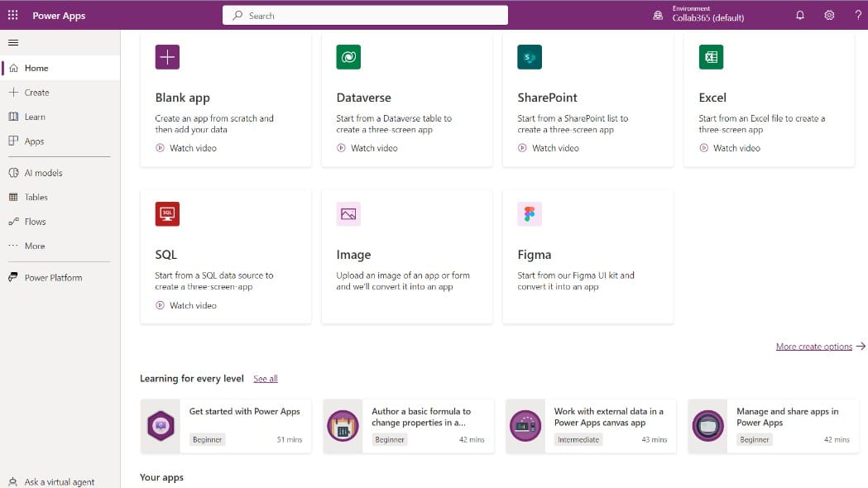
Task: Click the Figma logo icon
Action: pos(530,214)
